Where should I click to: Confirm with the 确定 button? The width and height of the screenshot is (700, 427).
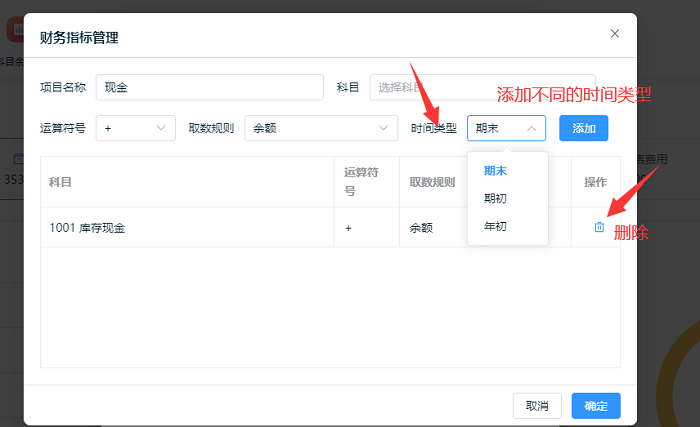(596, 405)
